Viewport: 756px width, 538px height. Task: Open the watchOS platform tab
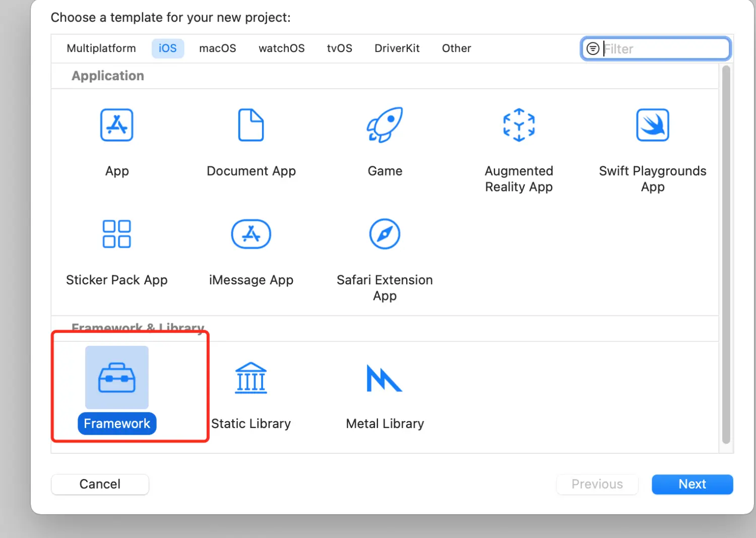pos(281,48)
